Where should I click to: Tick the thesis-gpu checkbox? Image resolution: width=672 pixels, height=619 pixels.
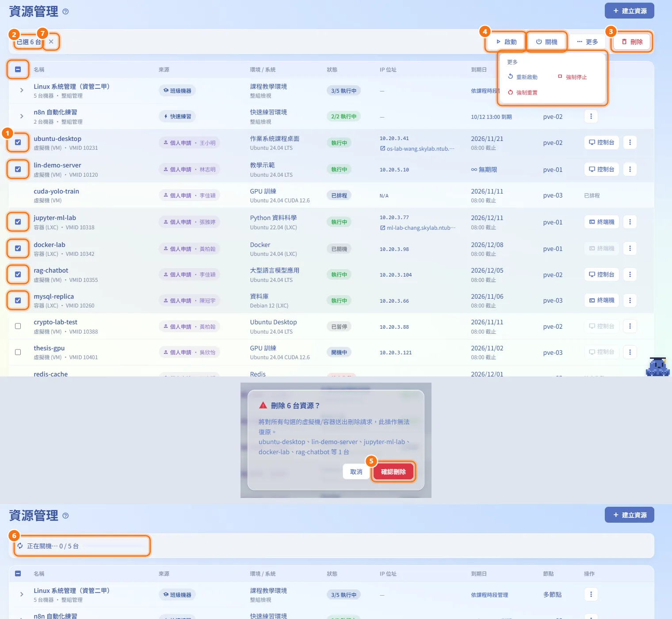point(18,352)
